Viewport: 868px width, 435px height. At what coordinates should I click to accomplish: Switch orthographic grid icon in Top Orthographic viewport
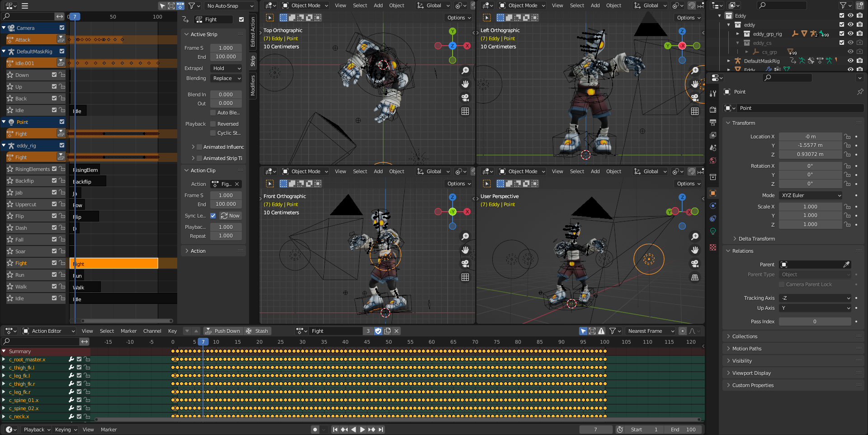465,111
